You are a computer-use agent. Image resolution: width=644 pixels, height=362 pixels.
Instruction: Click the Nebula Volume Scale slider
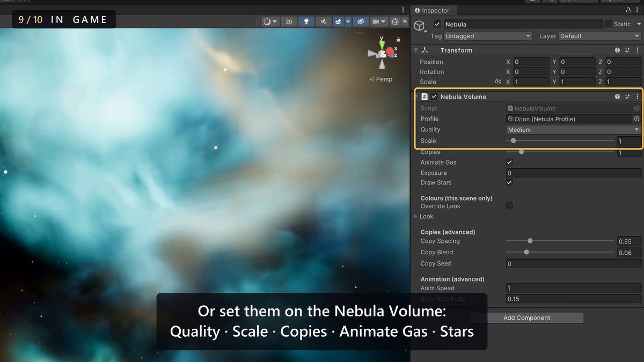pyautogui.click(x=560, y=141)
